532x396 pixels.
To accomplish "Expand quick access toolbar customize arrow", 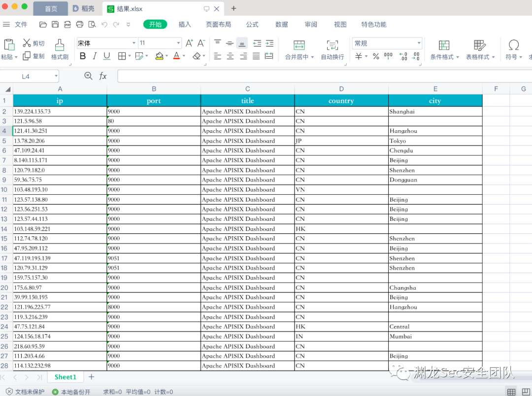I will pyautogui.click(x=128, y=25).
